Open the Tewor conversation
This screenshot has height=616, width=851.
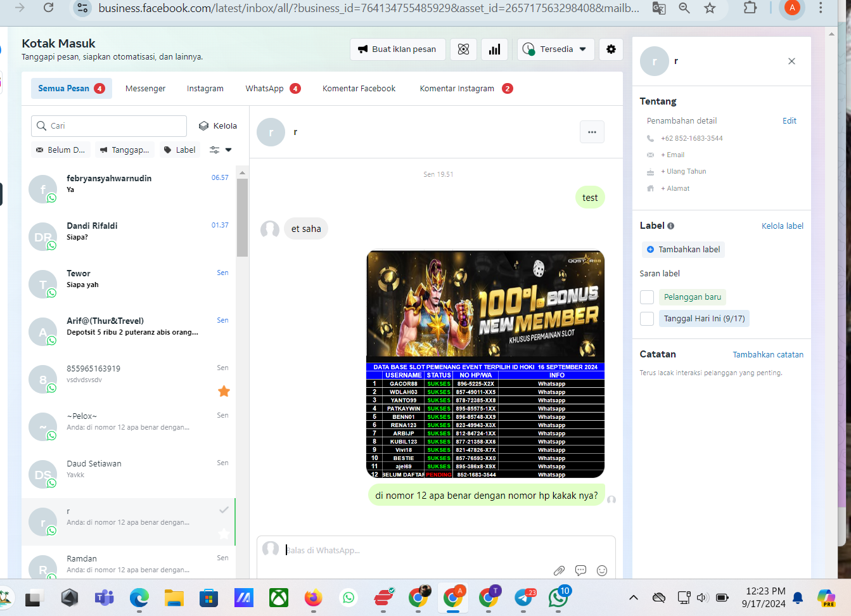coord(129,284)
